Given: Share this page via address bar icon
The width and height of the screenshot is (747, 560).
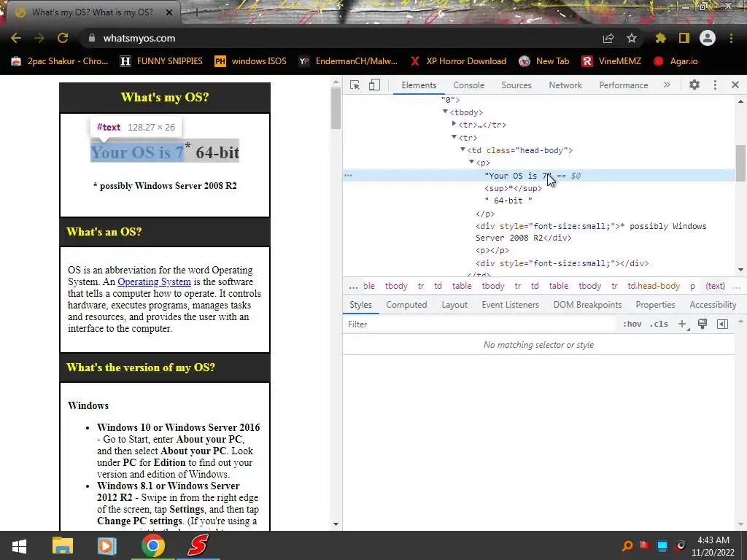Looking at the screenshot, I should (608, 38).
